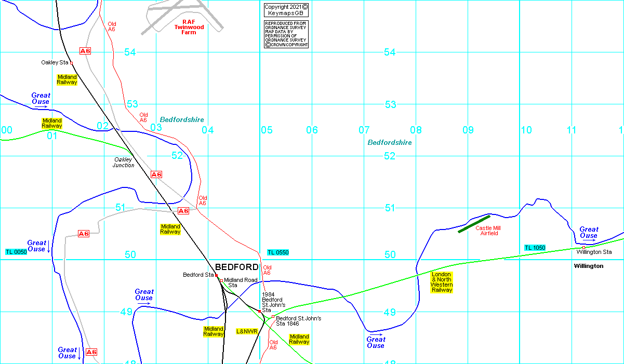Click the Ordnance Survey reproduction notice
Image resolution: width=624 pixels, height=364 pixels.
(286, 34)
